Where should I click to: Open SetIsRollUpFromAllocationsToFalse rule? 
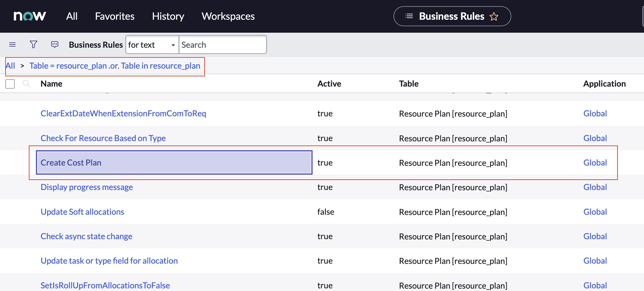click(x=105, y=285)
